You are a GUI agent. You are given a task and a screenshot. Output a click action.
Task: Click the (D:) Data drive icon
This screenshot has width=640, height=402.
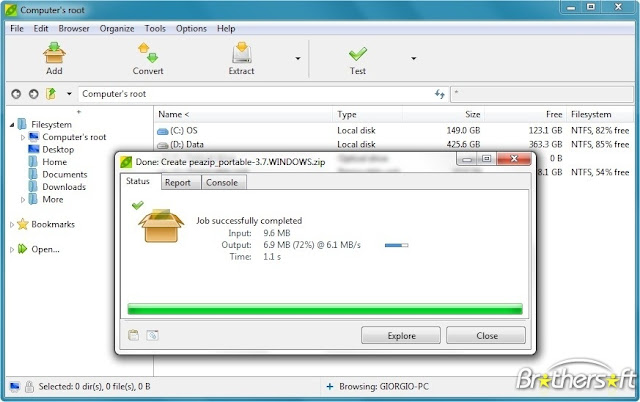click(163, 145)
